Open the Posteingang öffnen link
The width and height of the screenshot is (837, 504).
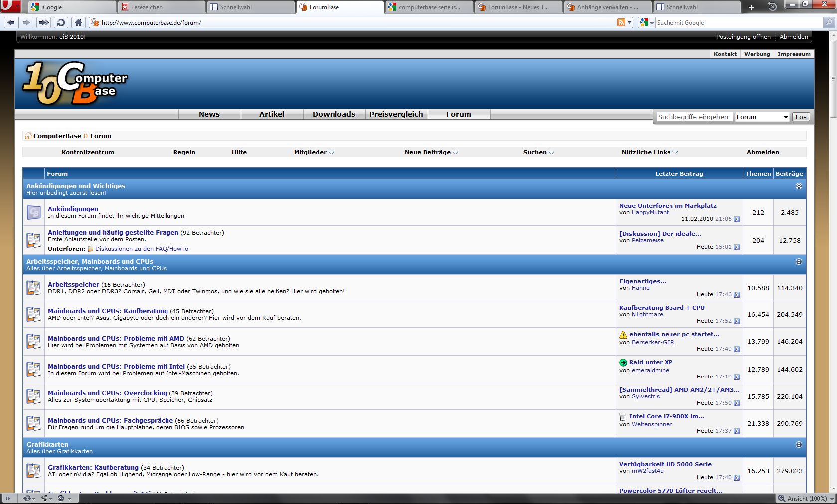pyautogui.click(x=743, y=37)
